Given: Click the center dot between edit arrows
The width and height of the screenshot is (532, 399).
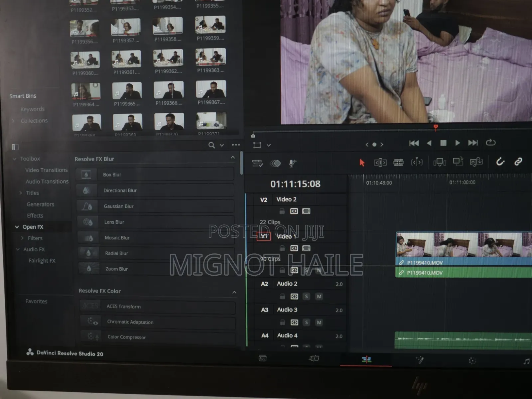Looking at the screenshot, I should click(374, 145).
